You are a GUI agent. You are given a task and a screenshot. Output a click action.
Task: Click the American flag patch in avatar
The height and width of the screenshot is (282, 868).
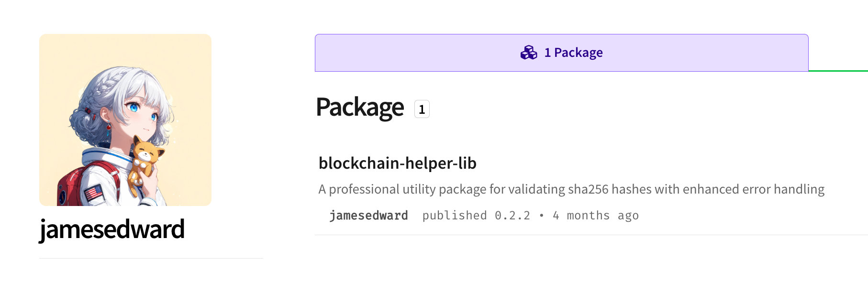(x=93, y=193)
